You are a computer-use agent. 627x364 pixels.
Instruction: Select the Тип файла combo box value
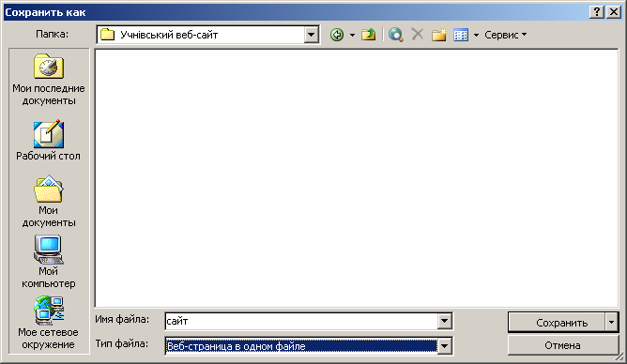click(x=301, y=346)
